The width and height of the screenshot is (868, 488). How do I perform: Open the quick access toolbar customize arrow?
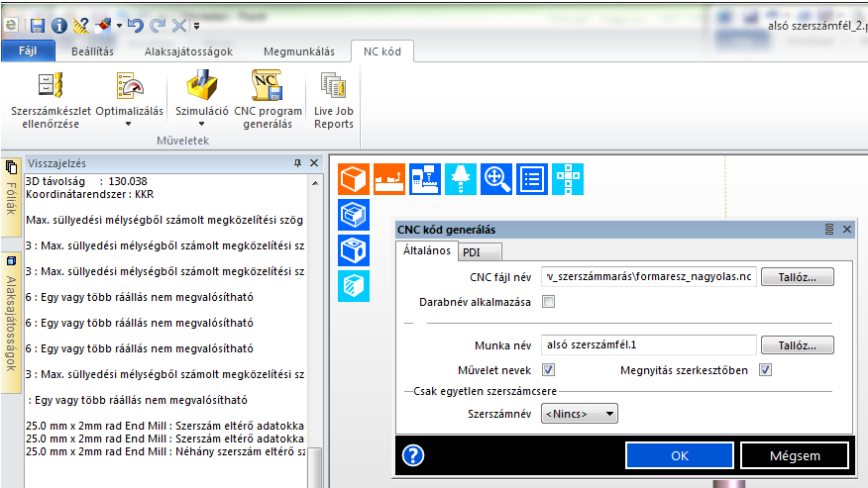point(196,26)
